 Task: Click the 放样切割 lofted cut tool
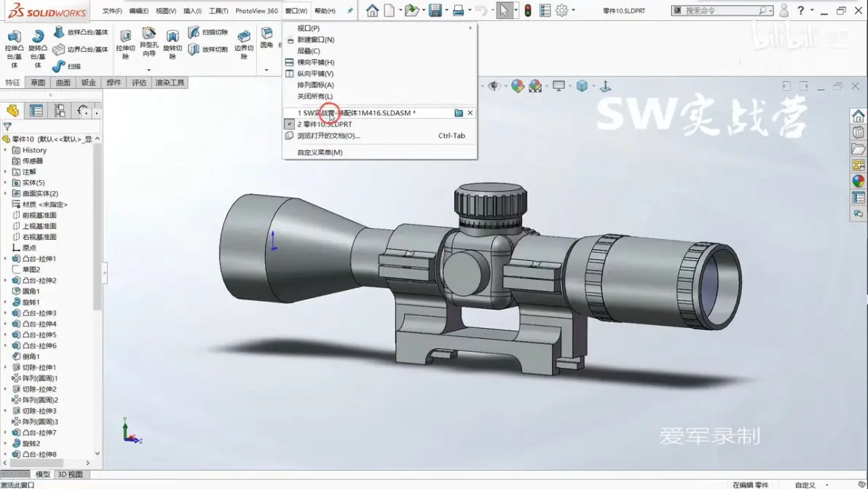coord(208,50)
